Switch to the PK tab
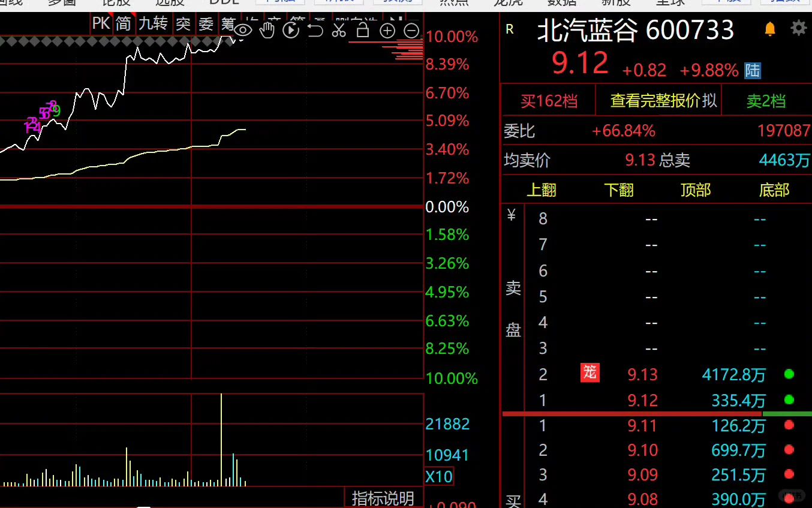This screenshot has width=812, height=508. tap(101, 24)
